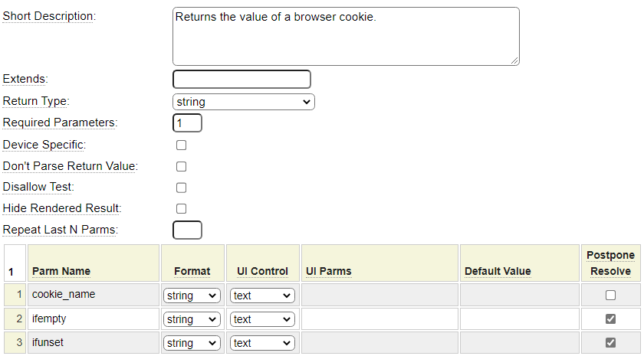
Task: Open UI Control dropdown for ifempty row
Action: pos(263,319)
